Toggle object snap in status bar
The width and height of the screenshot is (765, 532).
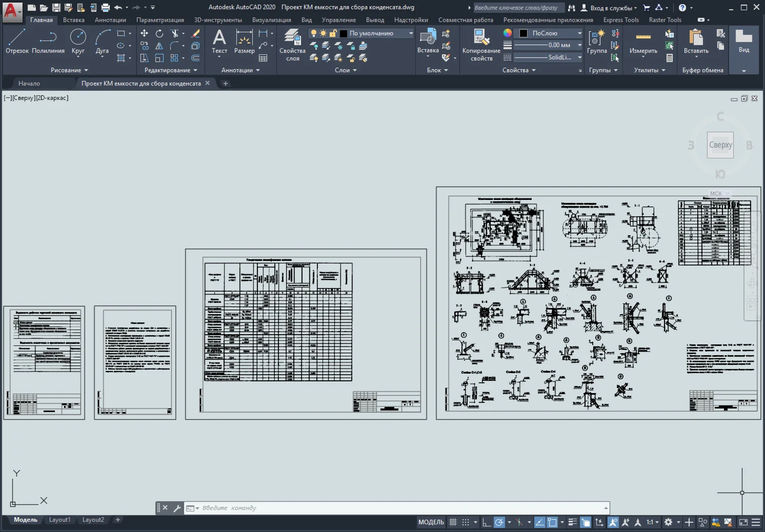[552, 522]
